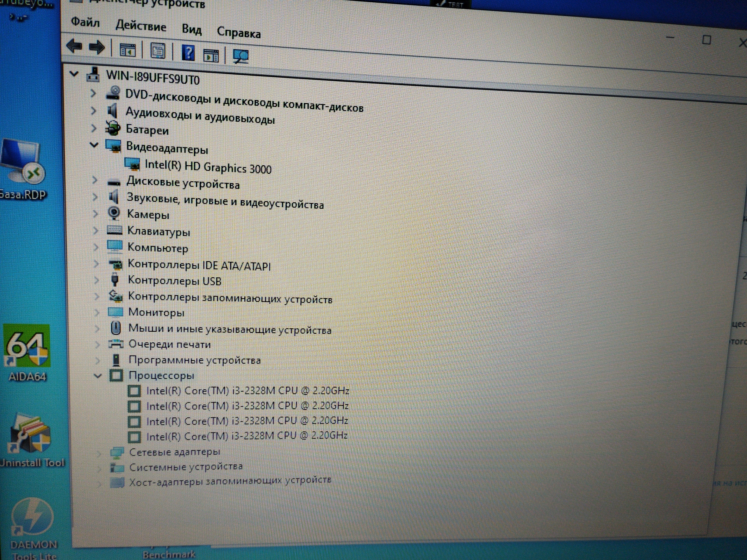The height and width of the screenshot is (560, 747).
Task: Expand the Аудиовходы и аудиовыходы category
Action: [93, 110]
